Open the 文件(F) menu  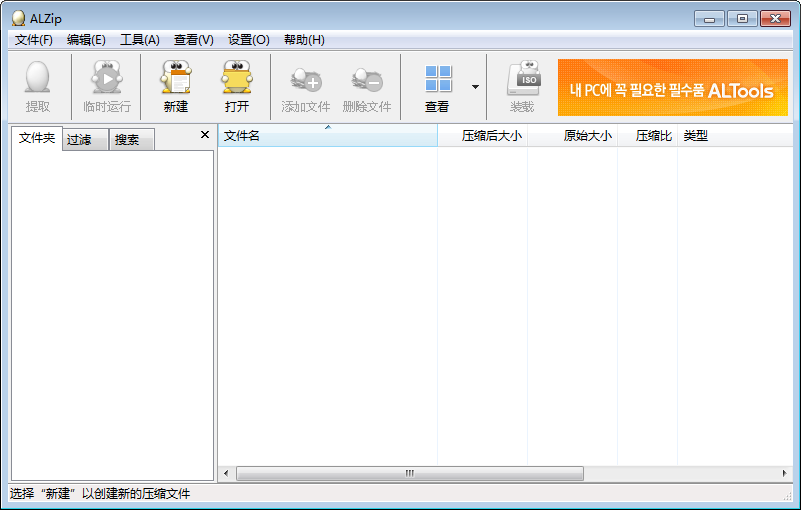point(34,40)
